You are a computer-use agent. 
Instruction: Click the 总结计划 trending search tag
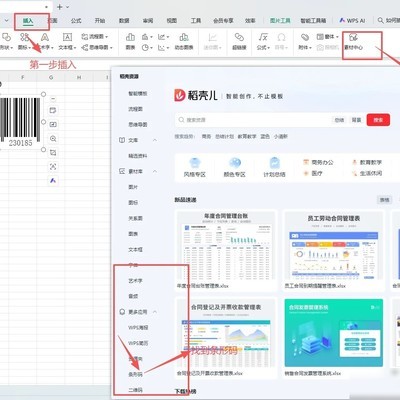click(224, 136)
